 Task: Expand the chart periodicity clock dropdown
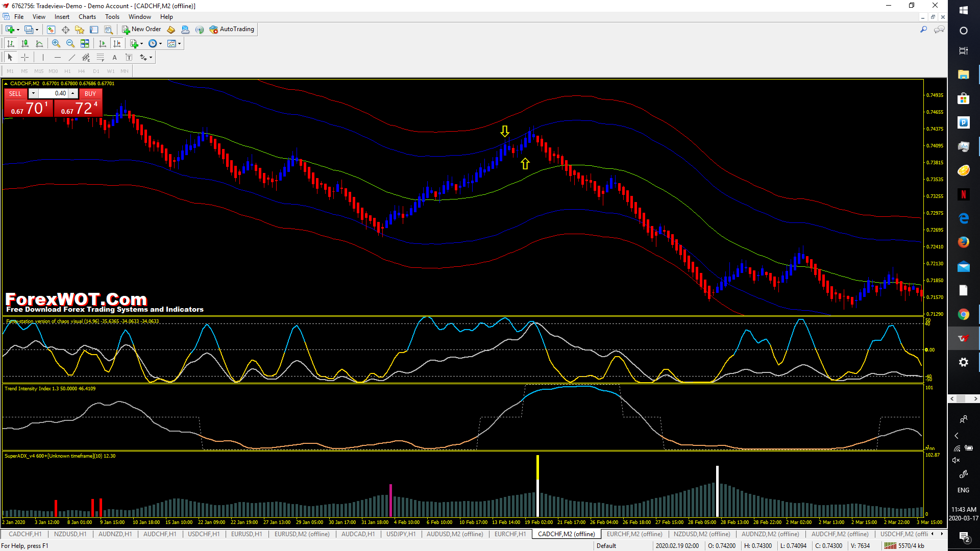(x=160, y=44)
